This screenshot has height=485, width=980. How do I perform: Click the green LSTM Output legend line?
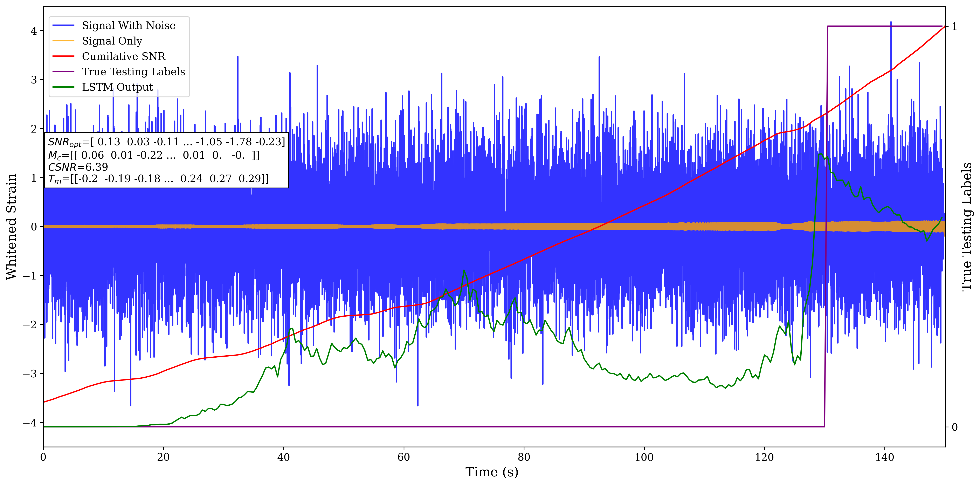pos(63,87)
